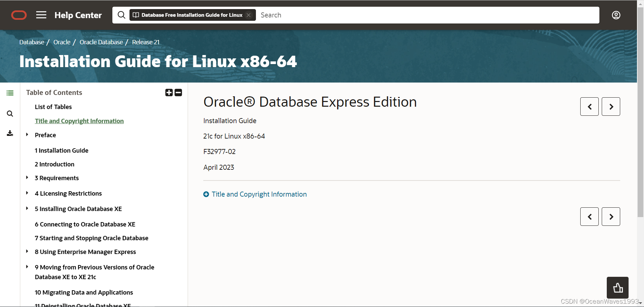644x307 pixels.
Task: Open the List of Tables page
Action: click(53, 107)
